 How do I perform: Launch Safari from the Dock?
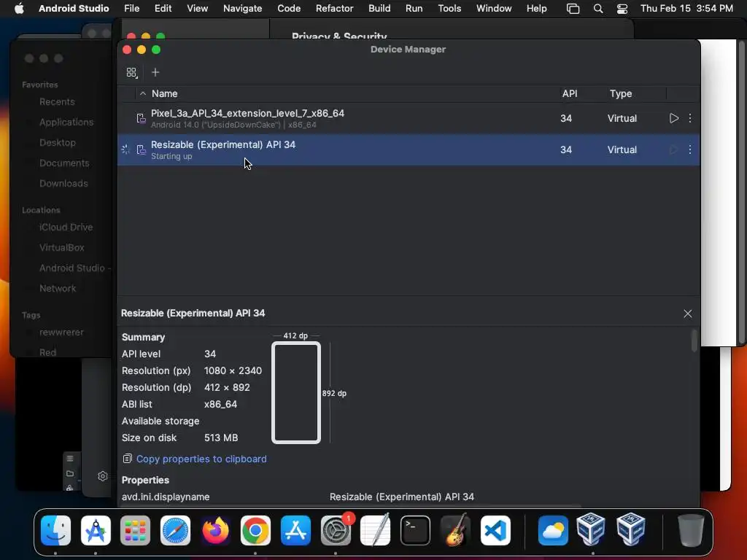[x=175, y=530]
